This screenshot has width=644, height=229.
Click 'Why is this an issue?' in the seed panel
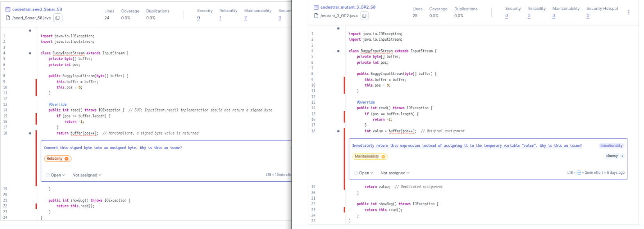click(161, 148)
